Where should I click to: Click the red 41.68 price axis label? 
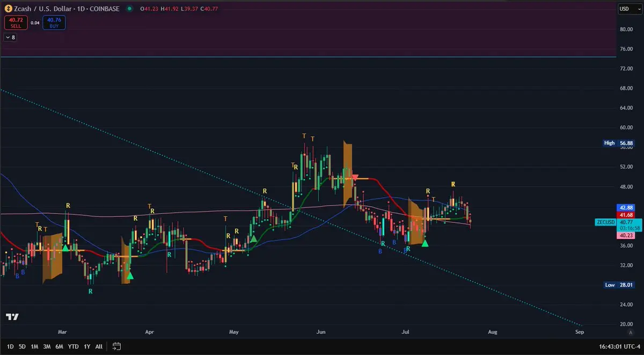pos(626,215)
